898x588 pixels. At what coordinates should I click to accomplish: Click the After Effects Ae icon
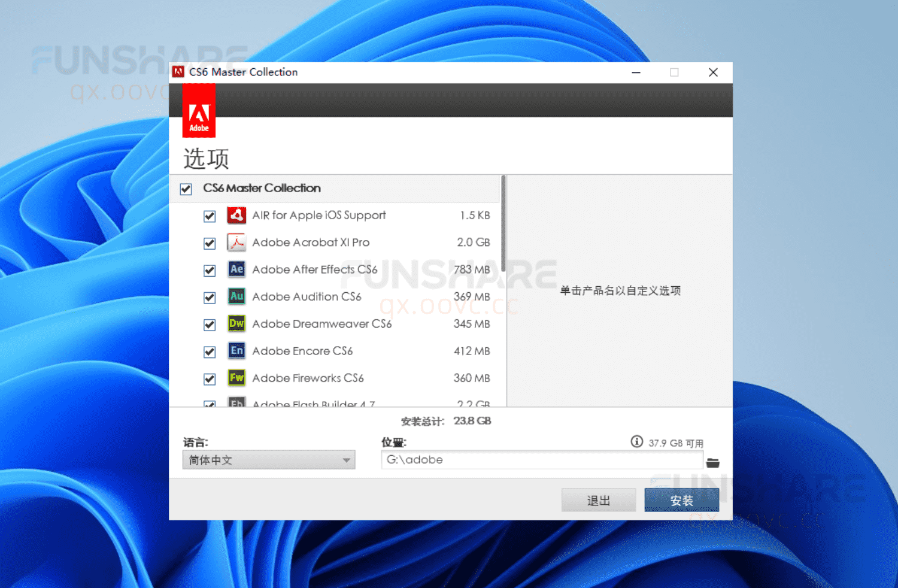coord(236,269)
